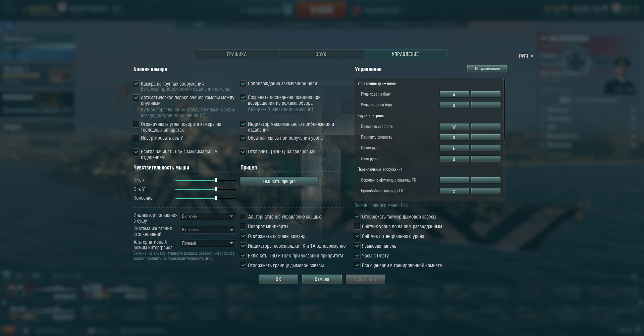
Task: Toggle Всегда начинать бой с максимальным отдалением
Action: coord(136,152)
